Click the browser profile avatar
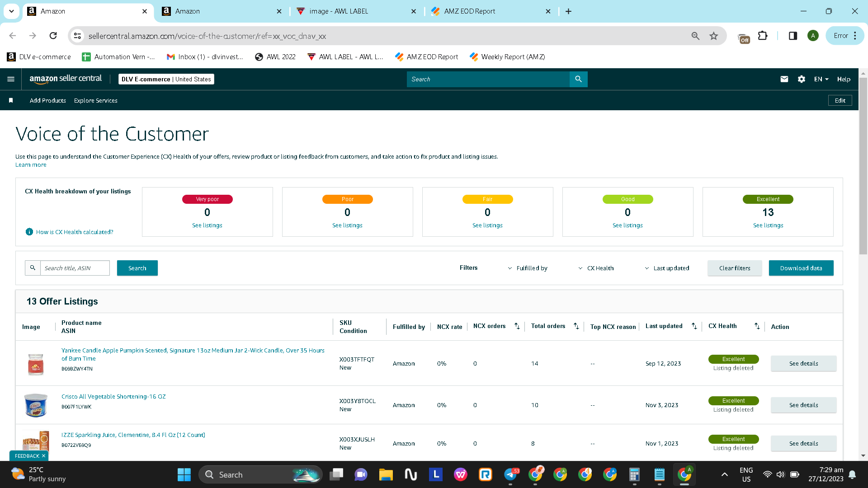The width and height of the screenshot is (868, 488). pyautogui.click(x=813, y=36)
